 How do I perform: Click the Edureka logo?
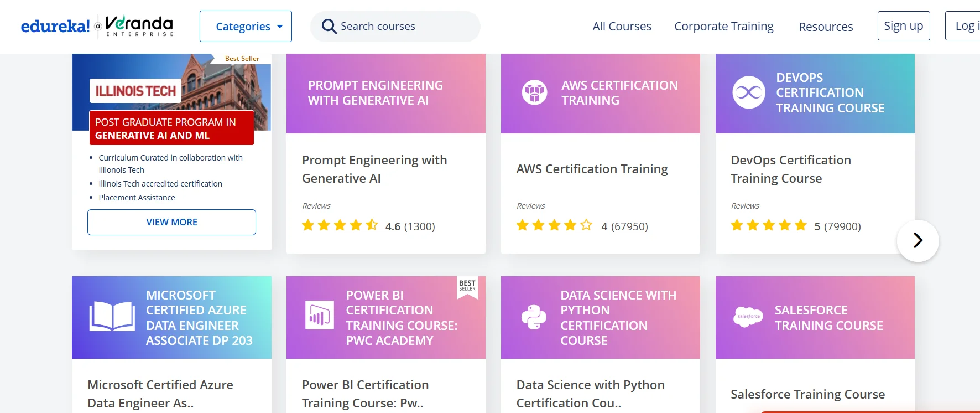click(x=55, y=26)
